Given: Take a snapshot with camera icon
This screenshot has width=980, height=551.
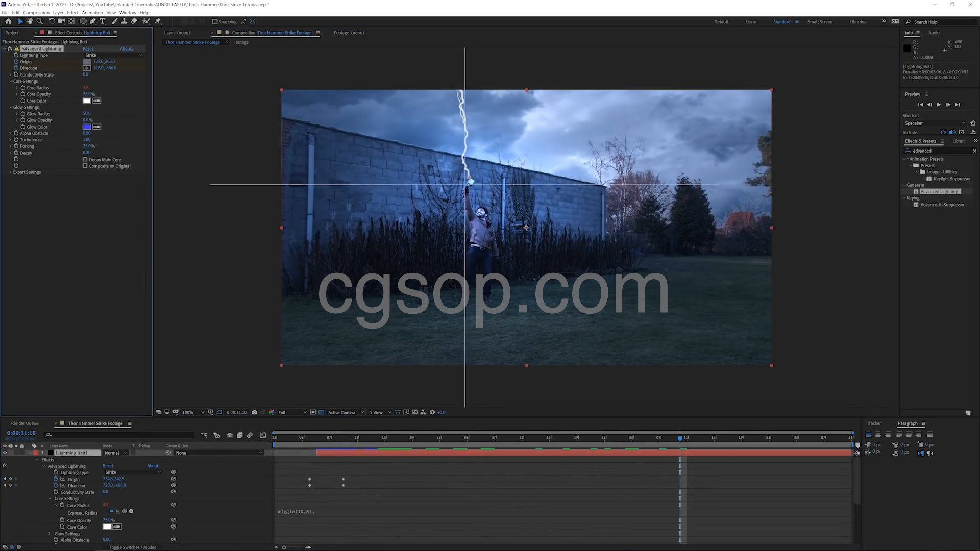Looking at the screenshot, I should [254, 412].
